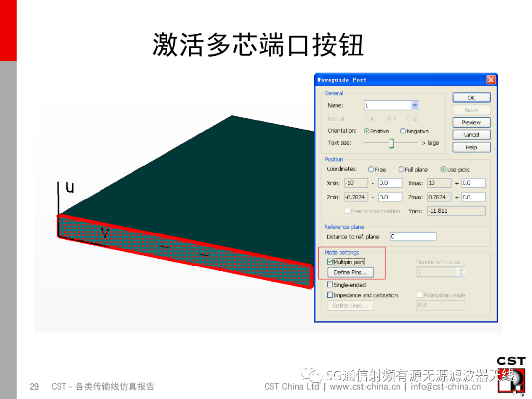Cancel the Waveguide Port dialog

pyautogui.click(x=471, y=134)
